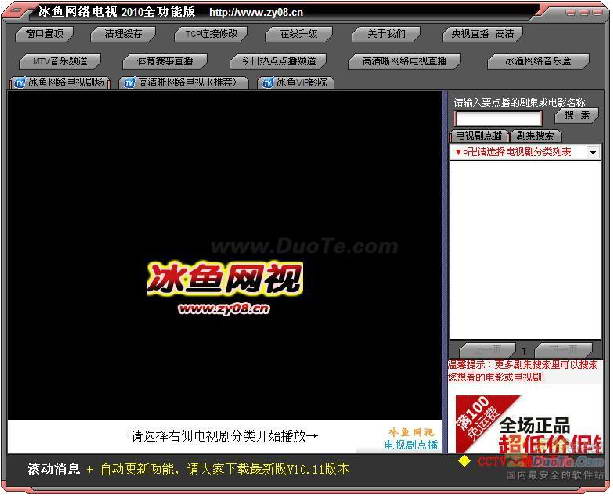
Task: Click the 清理缓存 (clear cache) button
Action: [x=123, y=34]
